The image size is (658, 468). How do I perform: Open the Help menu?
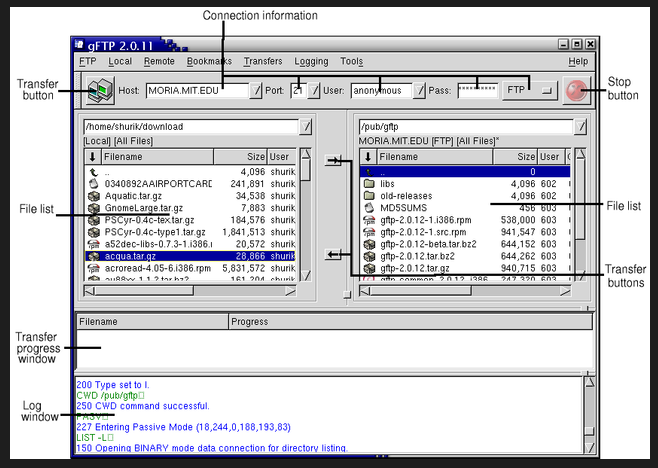(578, 61)
